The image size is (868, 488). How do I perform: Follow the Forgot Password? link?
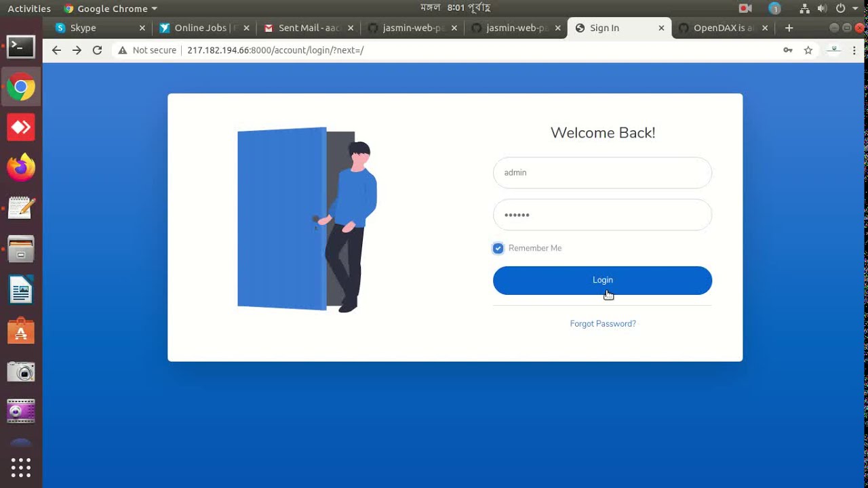602,324
